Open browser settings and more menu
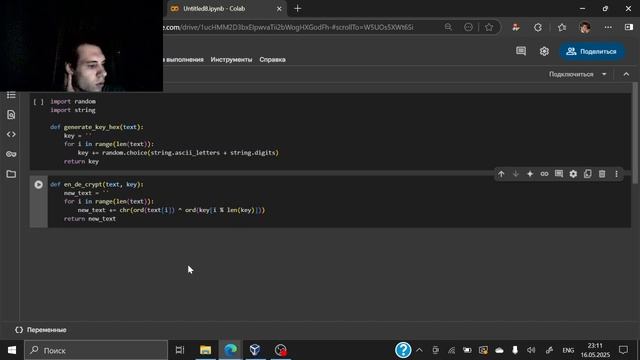This screenshot has height=360, width=640. [608, 27]
